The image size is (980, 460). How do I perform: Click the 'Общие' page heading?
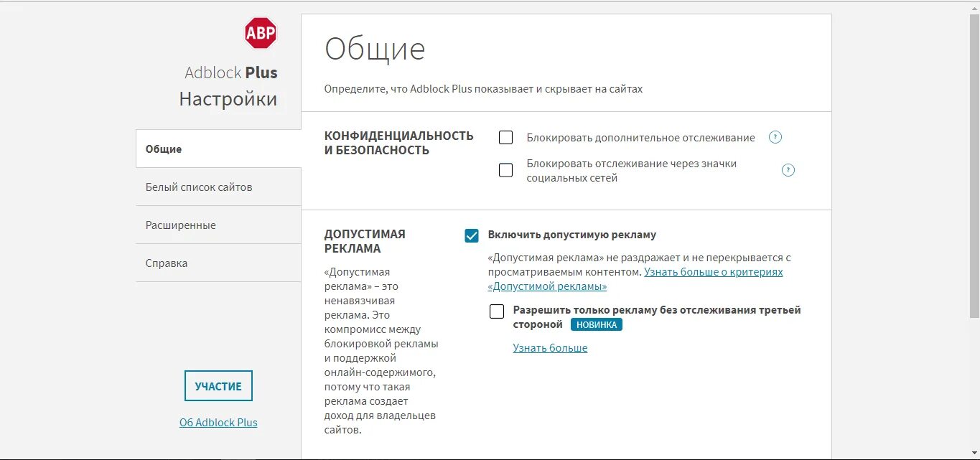375,49
